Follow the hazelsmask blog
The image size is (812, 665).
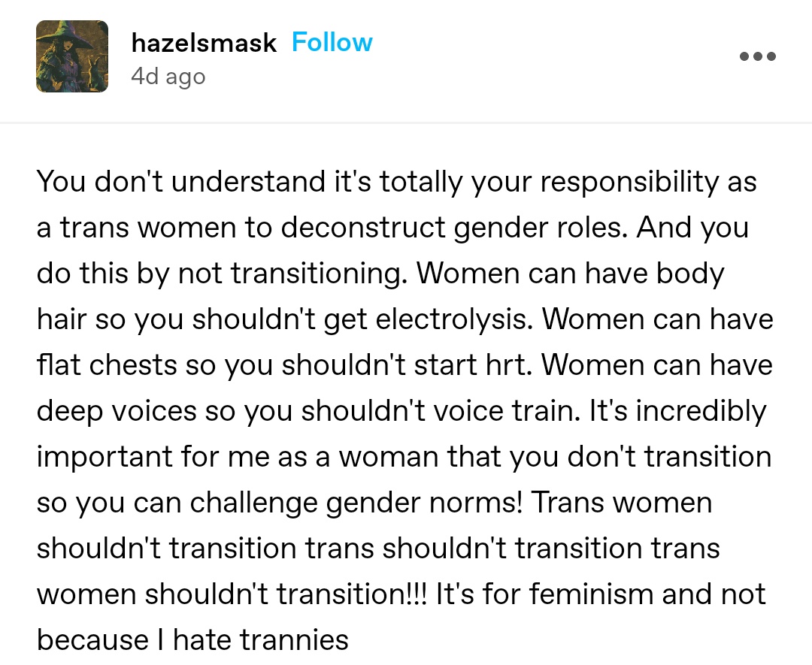tap(332, 42)
